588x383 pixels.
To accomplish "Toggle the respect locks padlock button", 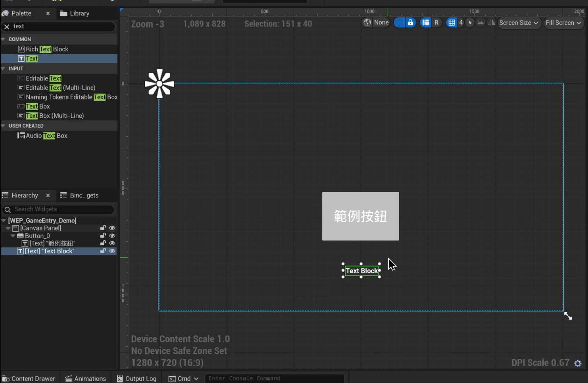I will click(x=410, y=23).
